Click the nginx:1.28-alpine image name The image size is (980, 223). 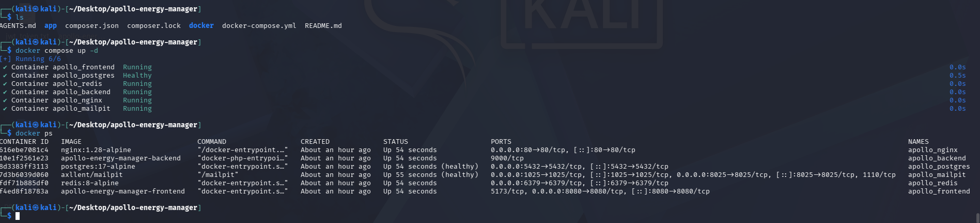(x=96, y=150)
